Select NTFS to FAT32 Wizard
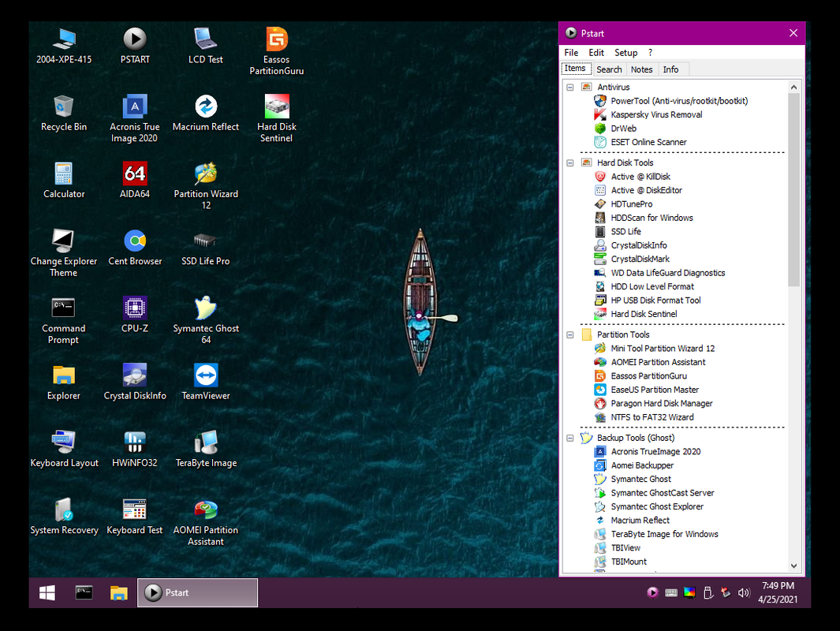The width and height of the screenshot is (840, 631). (651, 417)
